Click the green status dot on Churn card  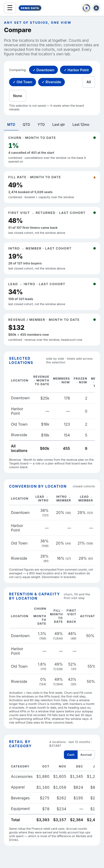coord(94,138)
